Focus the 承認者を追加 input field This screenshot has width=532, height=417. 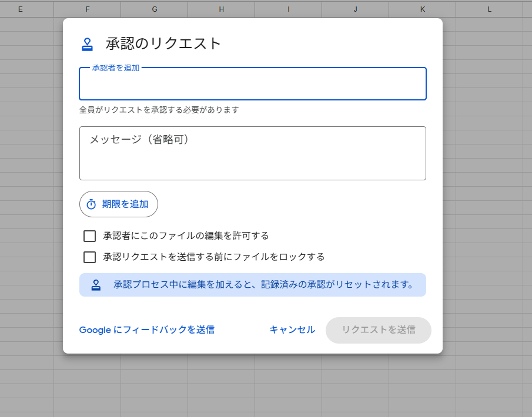[252, 85]
